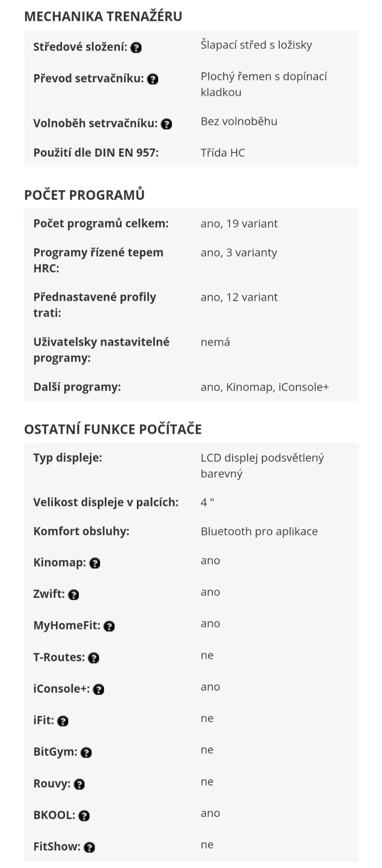Click the Zwift help icon
The width and height of the screenshot is (382, 868).
pyautogui.click(x=74, y=595)
